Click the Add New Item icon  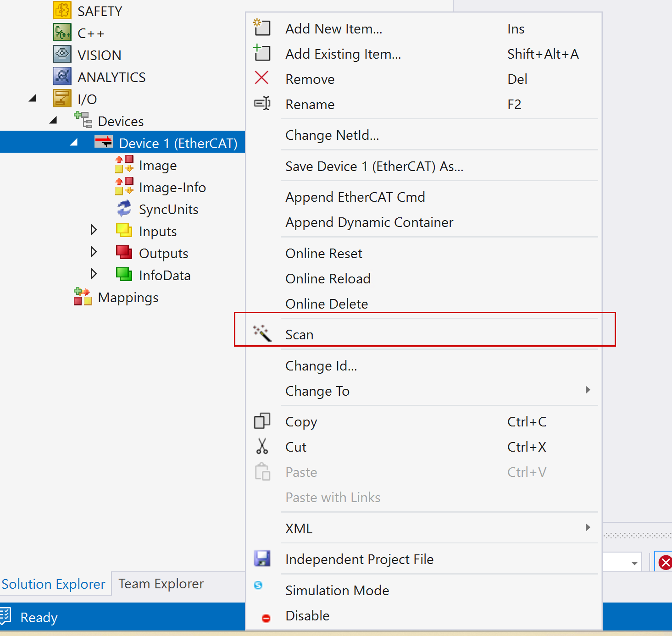(262, 28)
